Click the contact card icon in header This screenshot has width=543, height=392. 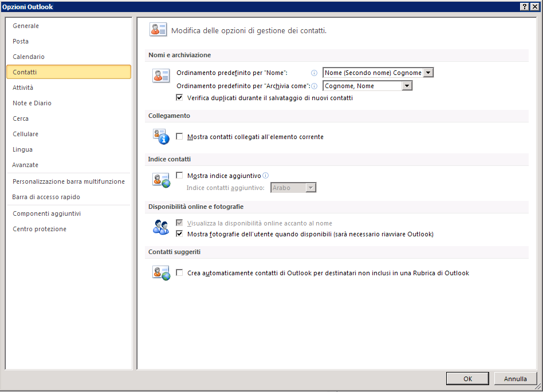158,30
